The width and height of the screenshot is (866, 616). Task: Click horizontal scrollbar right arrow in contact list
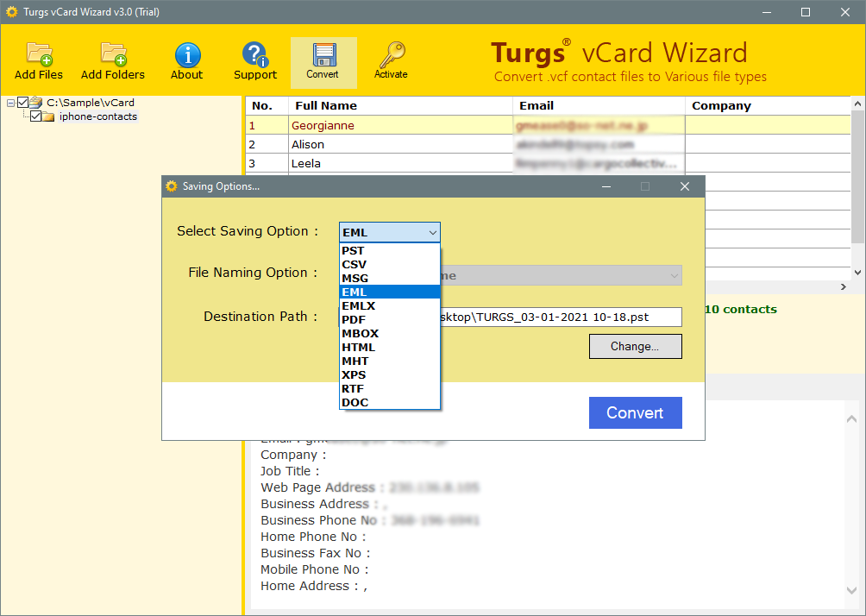tap(844, 286)
